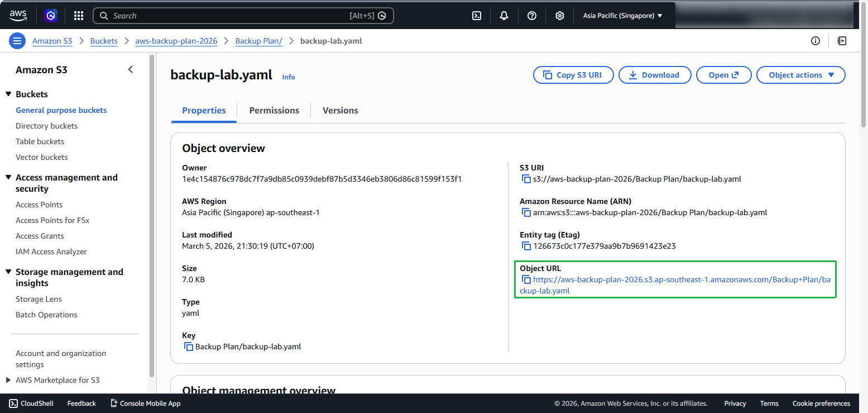Copy the S3 URI using its copy icon
Image resolution: width=868 pixels, height=413 pixels.
point(526,179)
